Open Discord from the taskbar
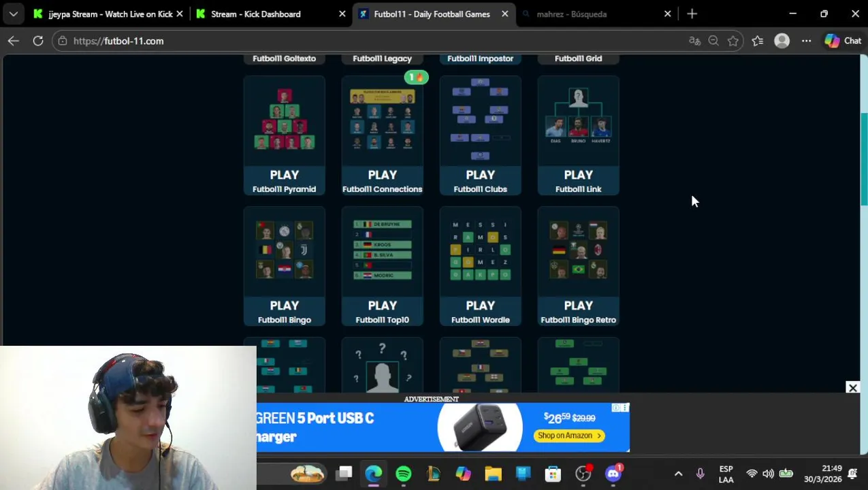868x490 pixels. pos(613,474)
